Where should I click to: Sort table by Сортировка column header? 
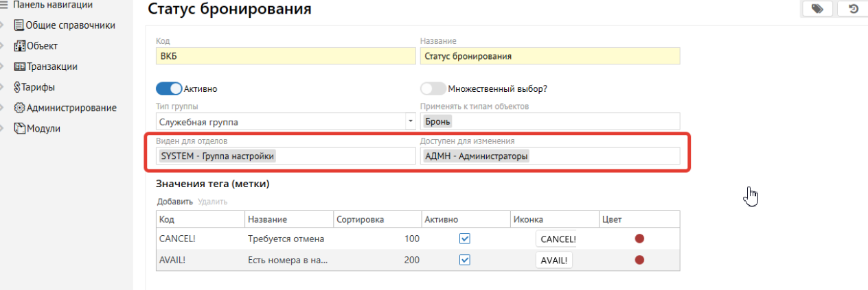point(360,219)
